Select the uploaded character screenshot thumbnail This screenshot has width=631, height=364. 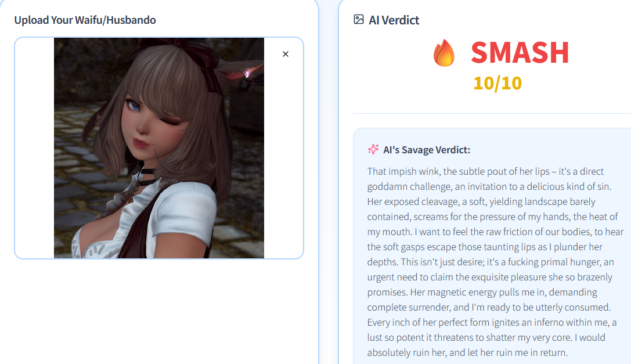coord(159,148)
